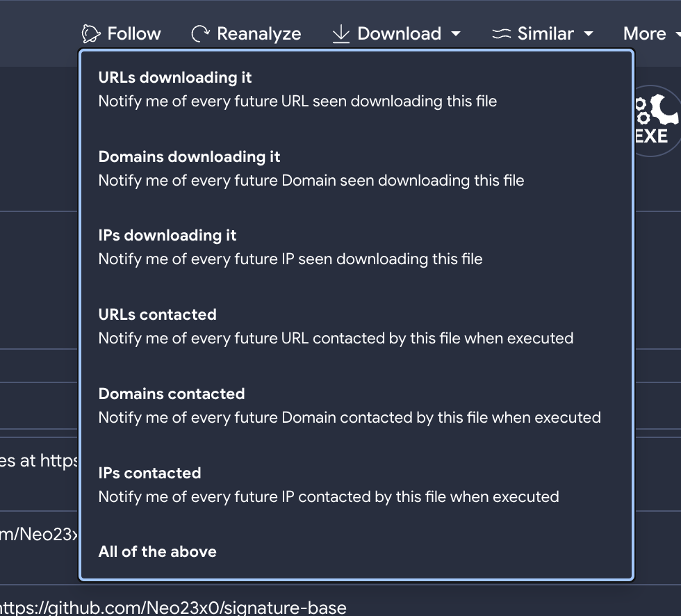The height and width of the screenshot is (616, 681).
Task: Click the 'Reanalyze' text label
Action: pyautogui.click(x=259, y=33)
